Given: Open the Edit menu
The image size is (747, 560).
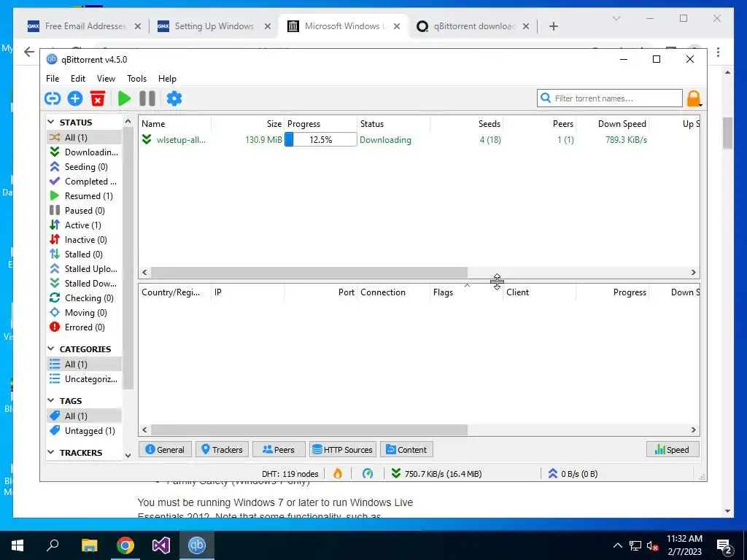Looking at the screenshot, I should (x=77, y=79).
